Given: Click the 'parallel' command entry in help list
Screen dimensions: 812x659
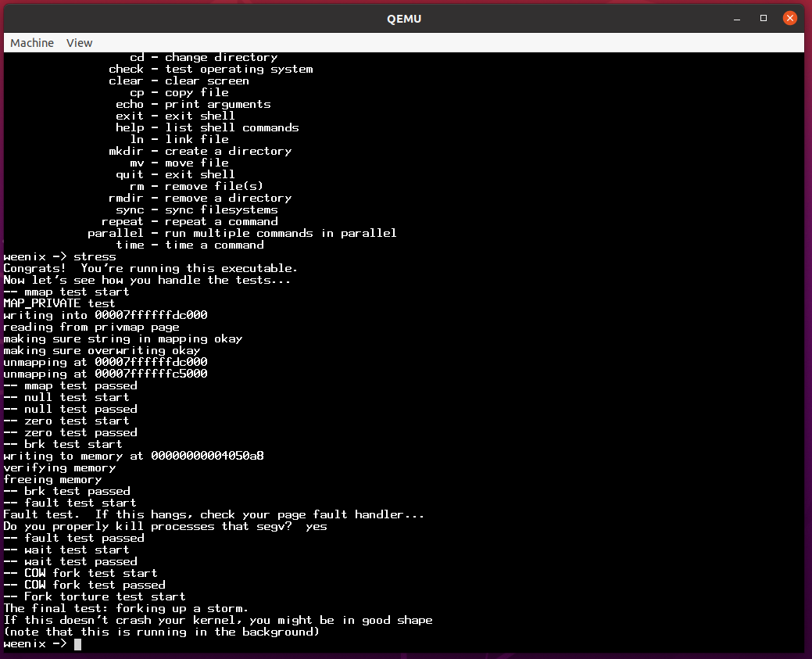Looking at the screenshot, I should tap(116, 233).
